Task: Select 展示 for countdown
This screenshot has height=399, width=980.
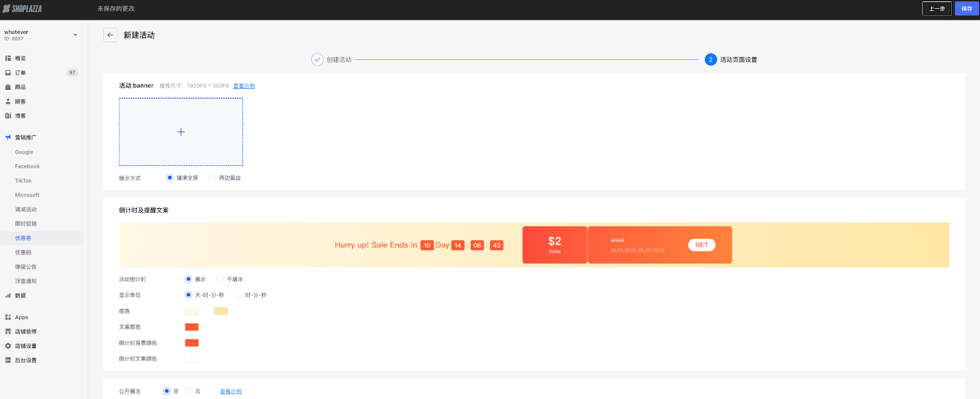Action: (x=189, y=279)
